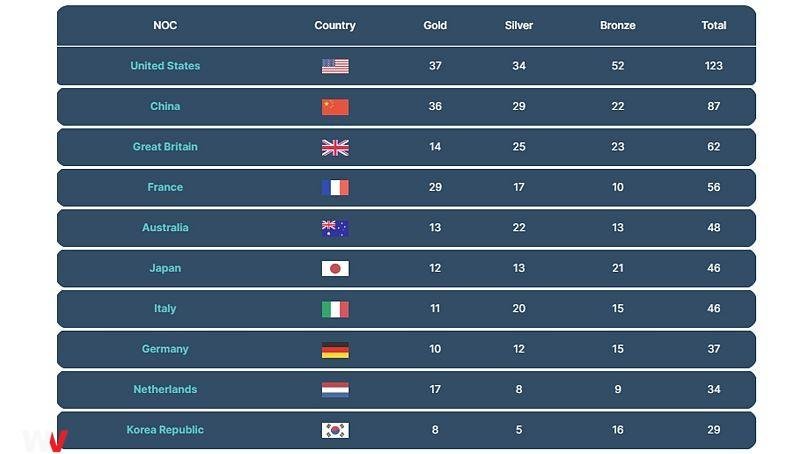Open the Korea Republic link

coord(165,429)
